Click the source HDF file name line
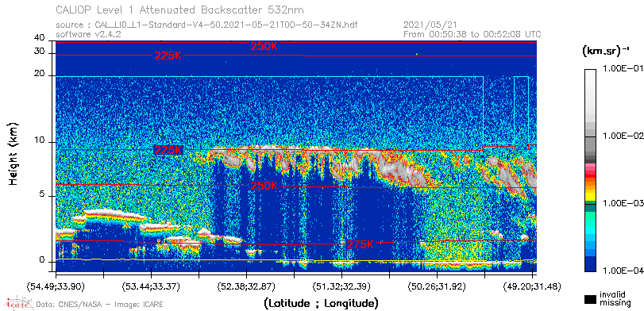 tap(206, 25)
